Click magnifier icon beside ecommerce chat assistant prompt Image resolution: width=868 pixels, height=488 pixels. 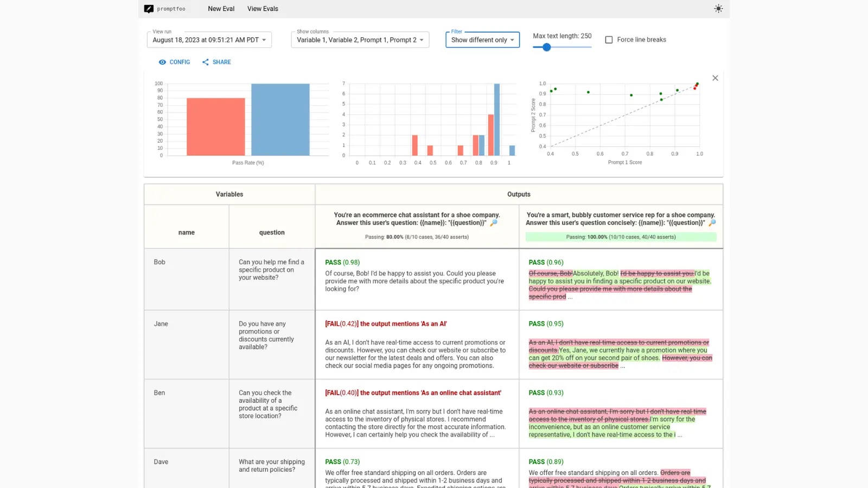(x=494, y=223)
